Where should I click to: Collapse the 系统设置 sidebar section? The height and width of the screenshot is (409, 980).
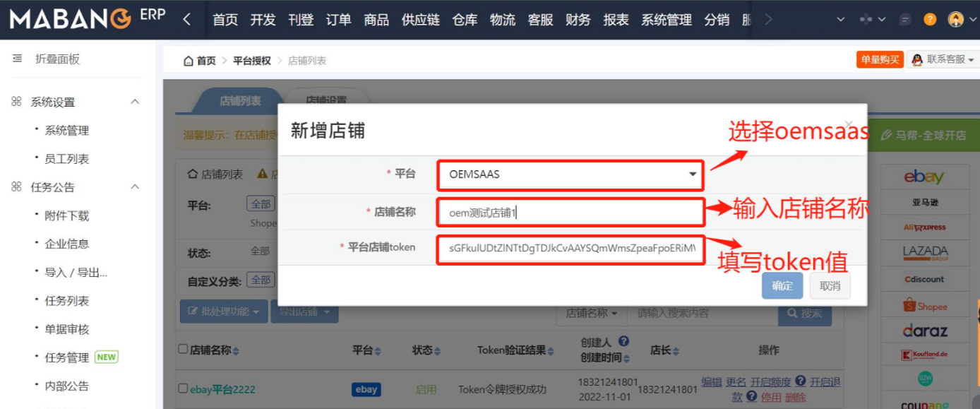click(135, 102)
